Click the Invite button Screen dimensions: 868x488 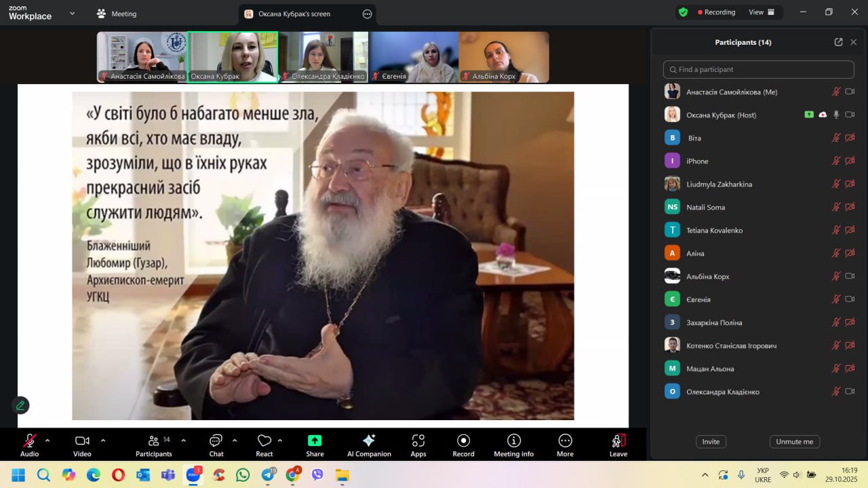711,442
